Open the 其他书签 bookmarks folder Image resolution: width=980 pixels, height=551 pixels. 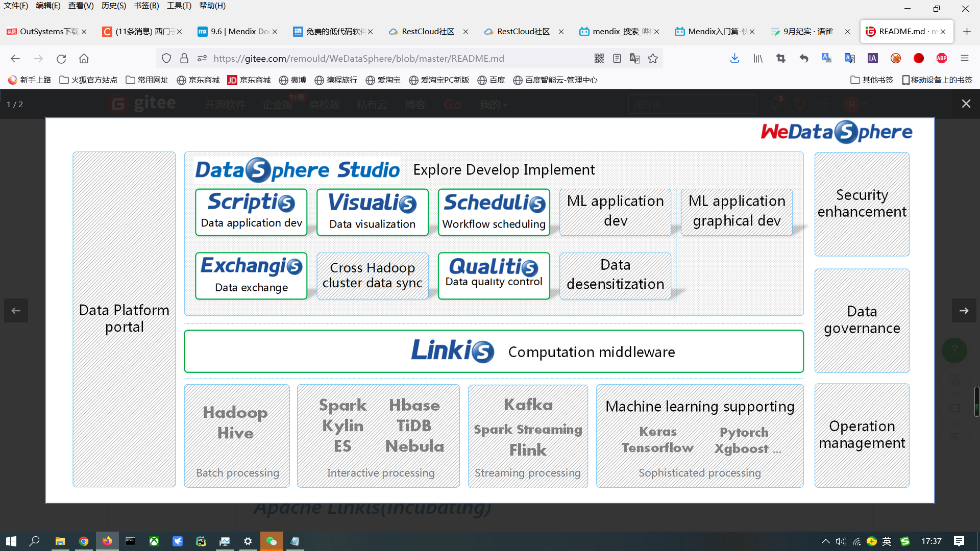tap(872, 80)
